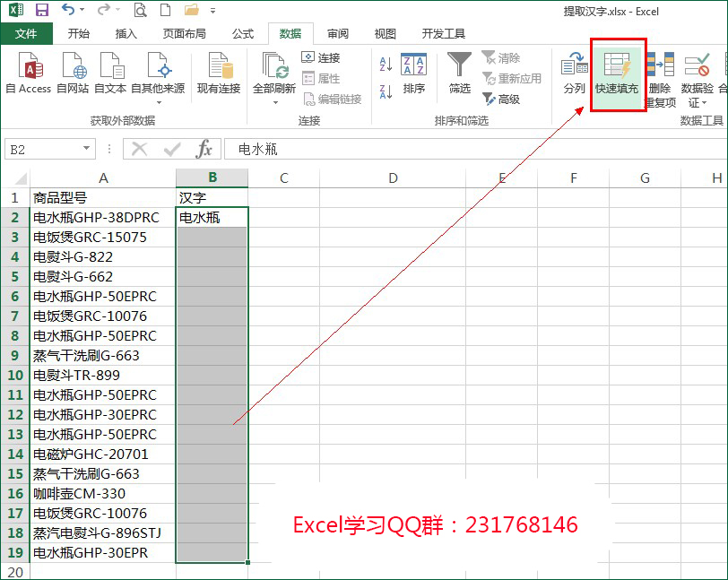Select column D header
Image resolution: width=728 pixels, height=580 pixels.
click(x=393, y=178)
